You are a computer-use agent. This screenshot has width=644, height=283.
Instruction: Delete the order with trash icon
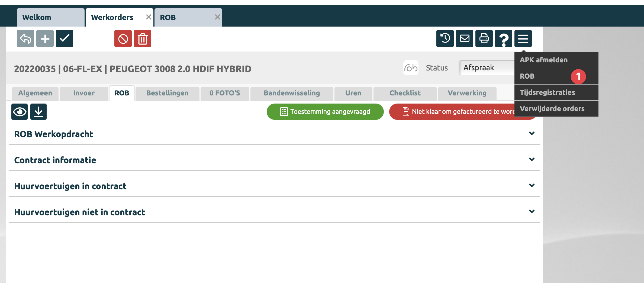143,38
